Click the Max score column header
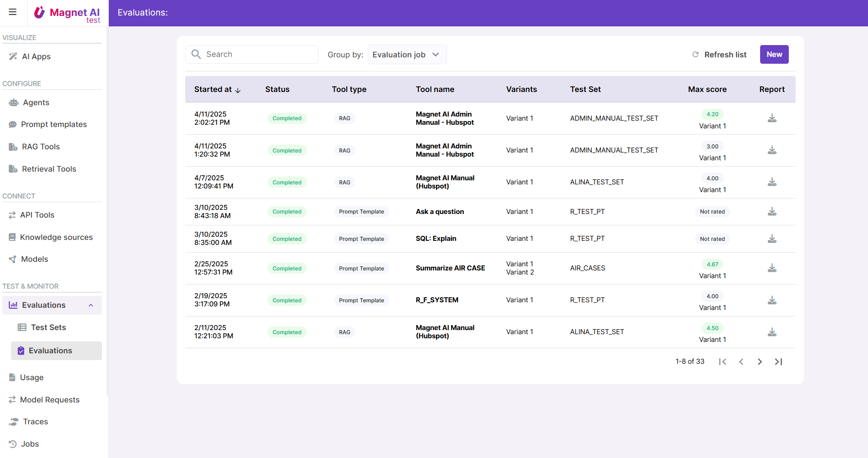Viewport: 868px width, 458px height. [x=707, y=89]
